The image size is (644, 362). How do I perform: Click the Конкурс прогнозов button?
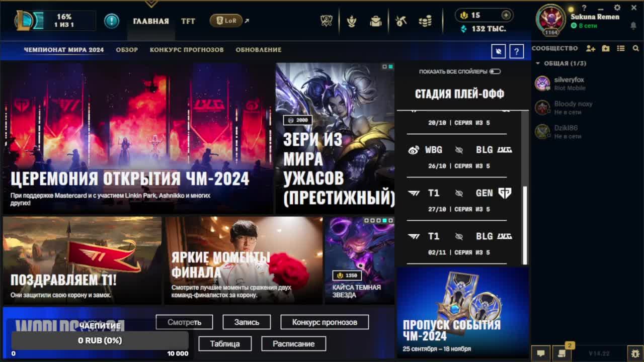point(325,322)
